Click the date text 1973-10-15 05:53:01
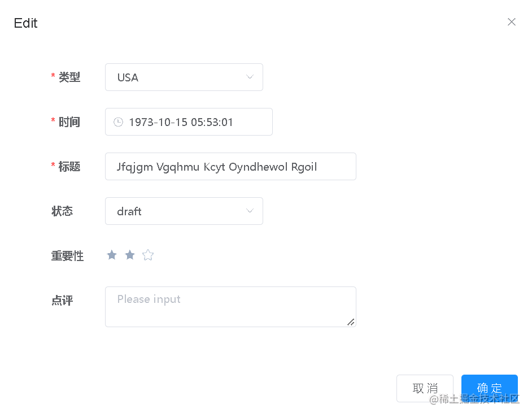532x417 pixels. (x=181, y=122)
